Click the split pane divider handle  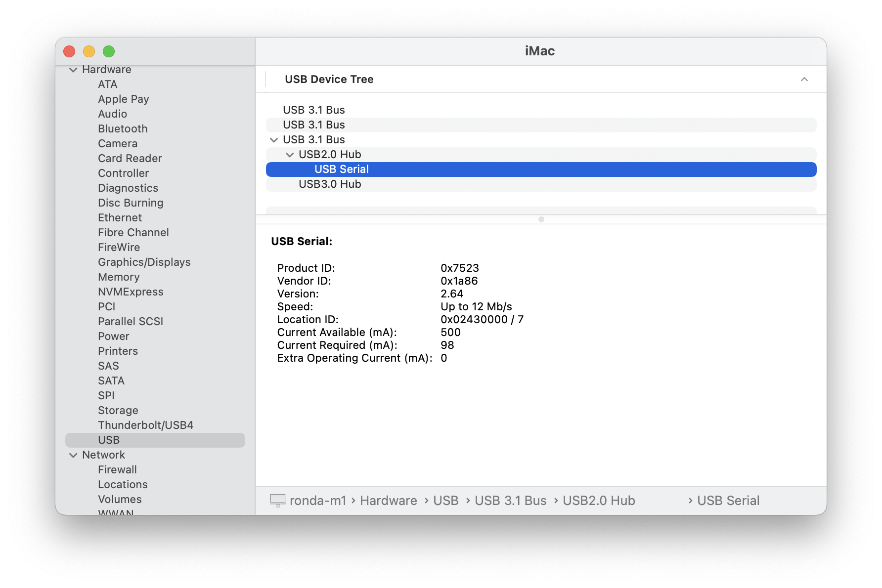tap(541, 219)
